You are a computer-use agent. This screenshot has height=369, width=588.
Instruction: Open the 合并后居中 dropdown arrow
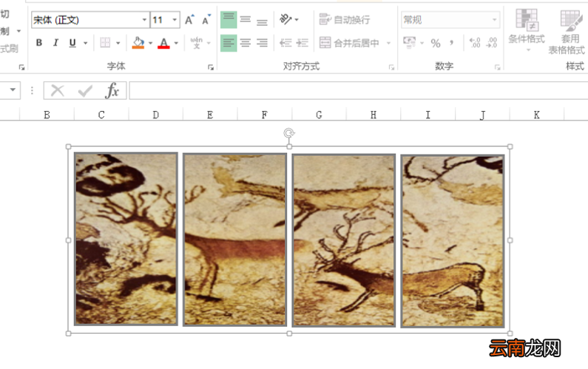(x=388, y=43)
